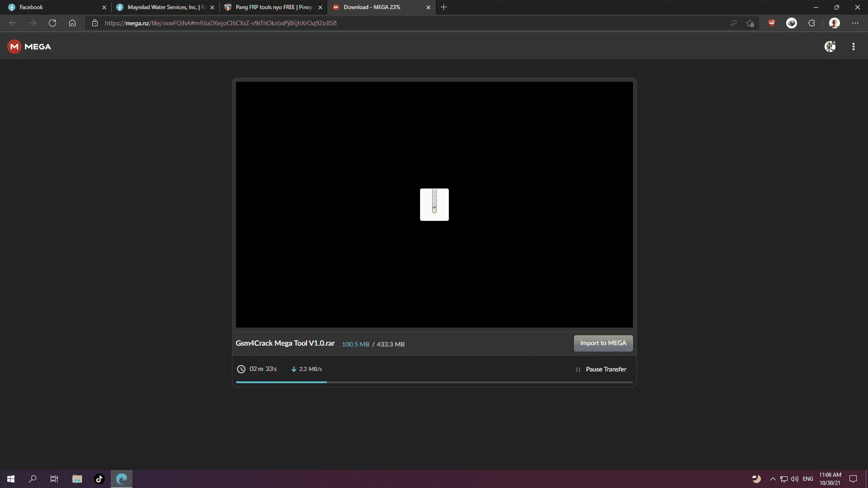The height and width of the screenshot is (488, 868).
Task: Show hidden system tray icons
Action: pyautogui.click(x=773, y=479)
